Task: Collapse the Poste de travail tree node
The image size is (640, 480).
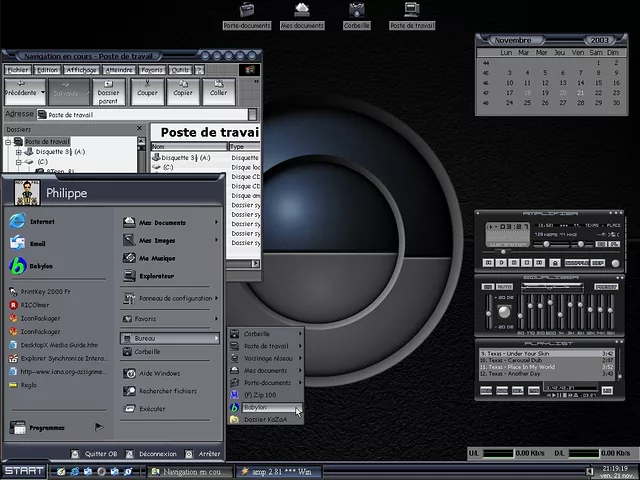Action: [7, 142]
